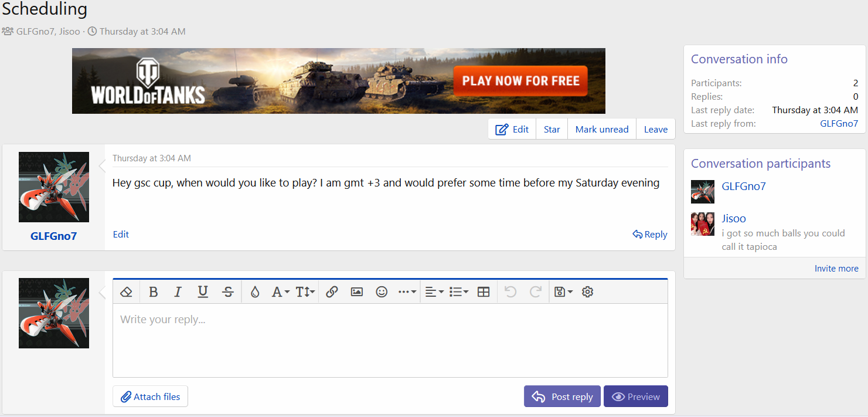
Task: Preview the reply before posting
Action: click(x=636, y=396)
